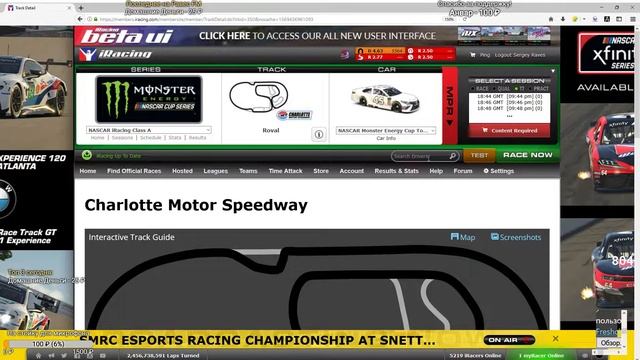Select the 18:44 GMT session row
Viewport: 640px width, 360px height.
[x=509, y=96]
